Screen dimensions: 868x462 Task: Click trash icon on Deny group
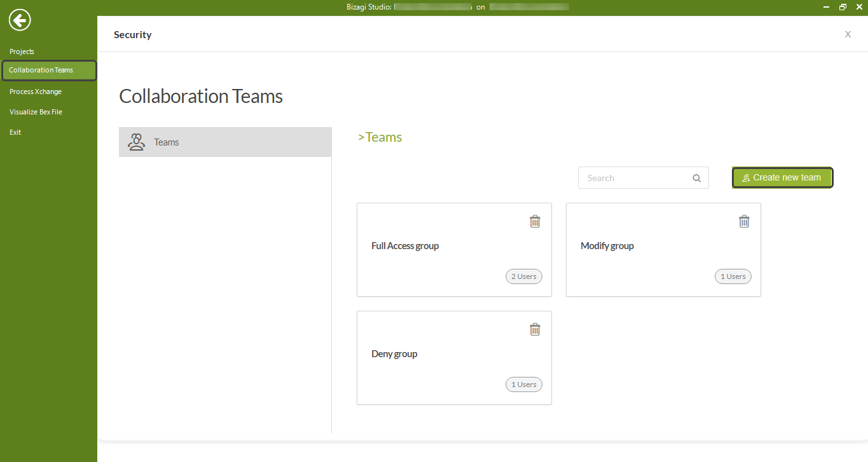click(535, 329)
